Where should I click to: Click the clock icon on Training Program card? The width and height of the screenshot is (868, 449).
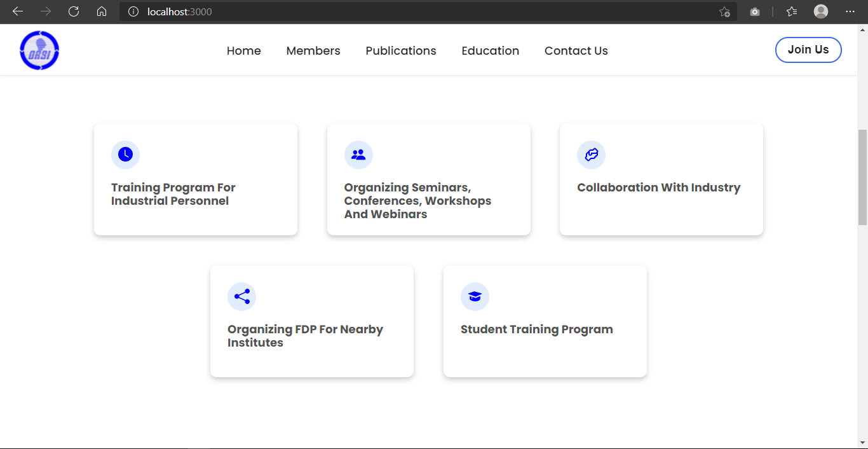coord(125,155)
